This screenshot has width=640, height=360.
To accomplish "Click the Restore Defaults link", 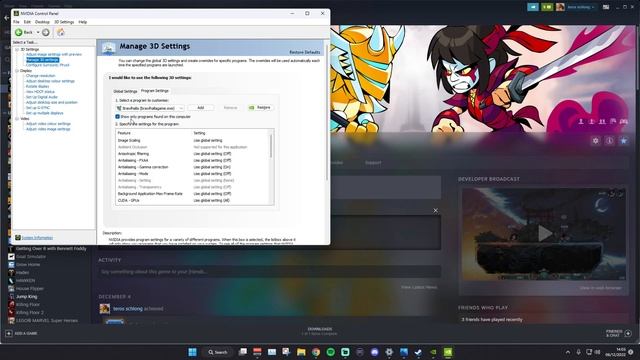I will click(304, 52).
